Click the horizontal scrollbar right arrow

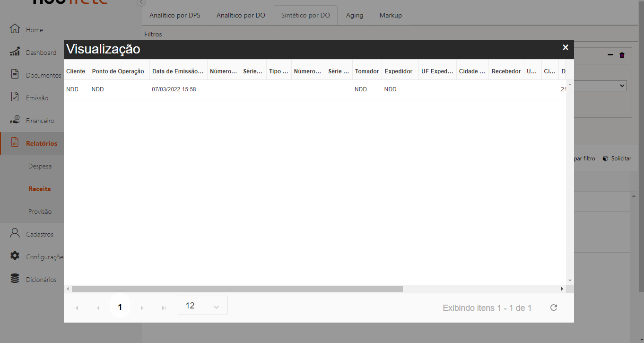pos(562,289)
